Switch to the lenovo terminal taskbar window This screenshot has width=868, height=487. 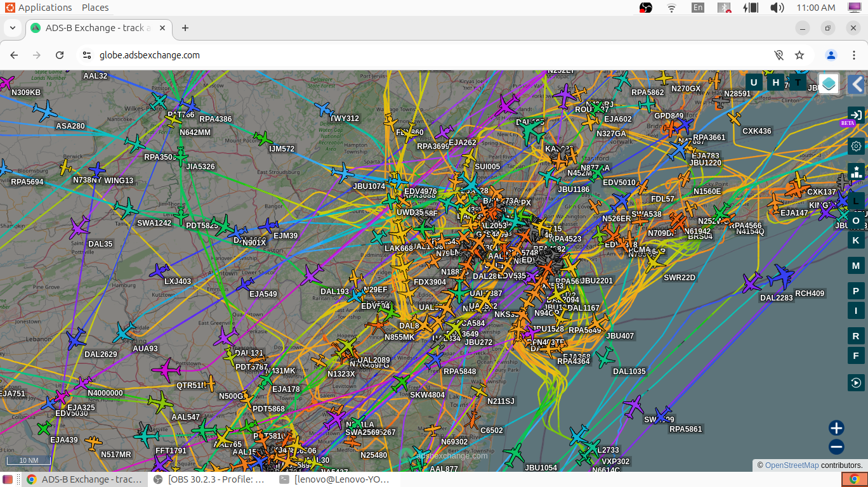(x=335, y=479)
